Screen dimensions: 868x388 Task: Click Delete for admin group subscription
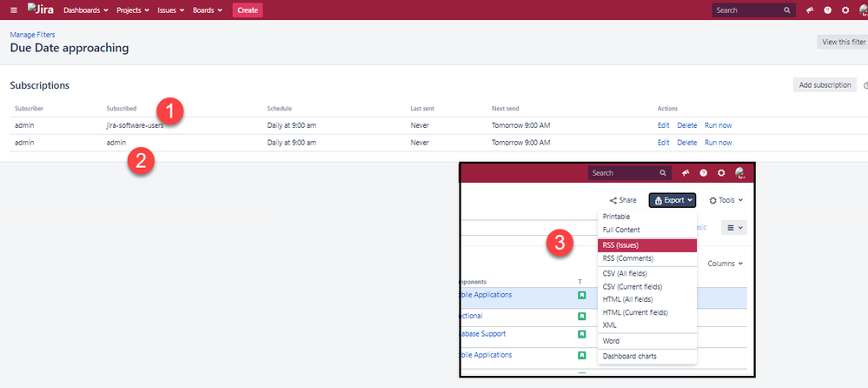687,143
